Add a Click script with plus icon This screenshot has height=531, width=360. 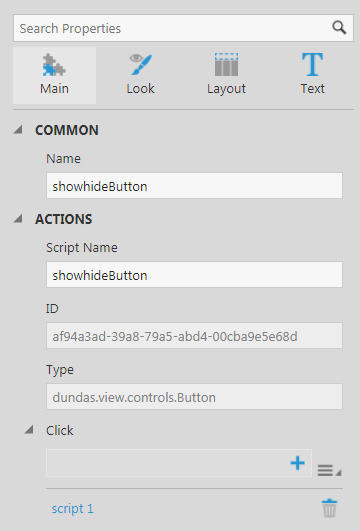(297, 463)
